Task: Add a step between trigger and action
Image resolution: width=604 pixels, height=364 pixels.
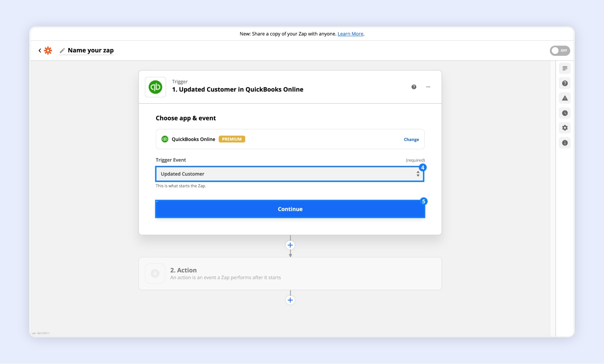Action: coord(290,245)
